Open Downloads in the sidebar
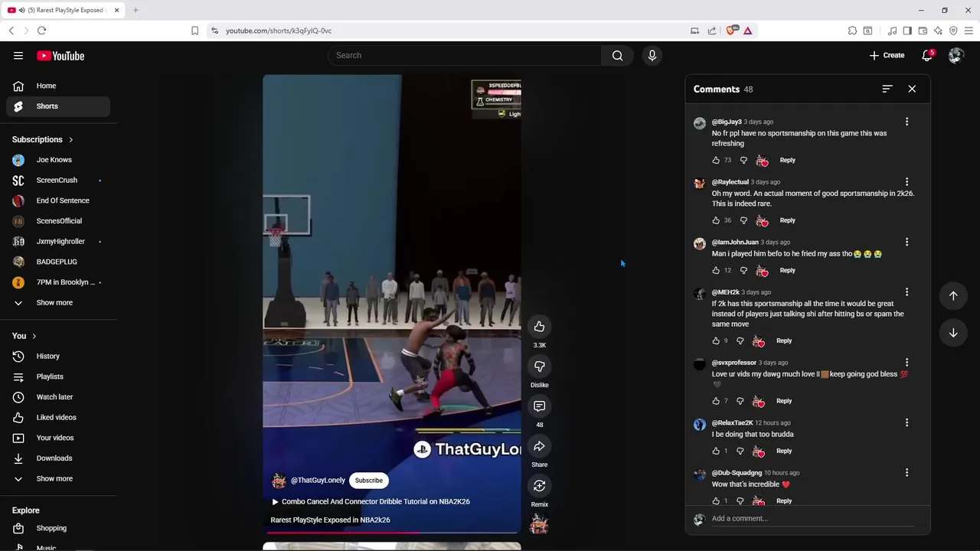980x551 pixels. [x=58, y=458]
